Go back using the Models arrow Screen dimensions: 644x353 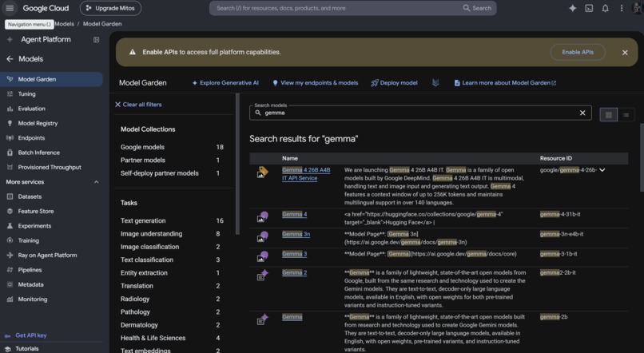click(10, 59)
